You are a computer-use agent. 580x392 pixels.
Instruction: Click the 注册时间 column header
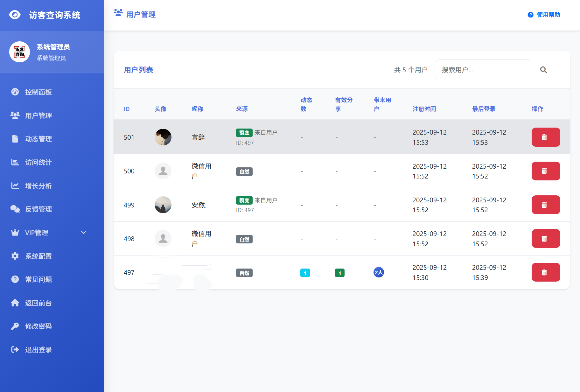point(424,109)
